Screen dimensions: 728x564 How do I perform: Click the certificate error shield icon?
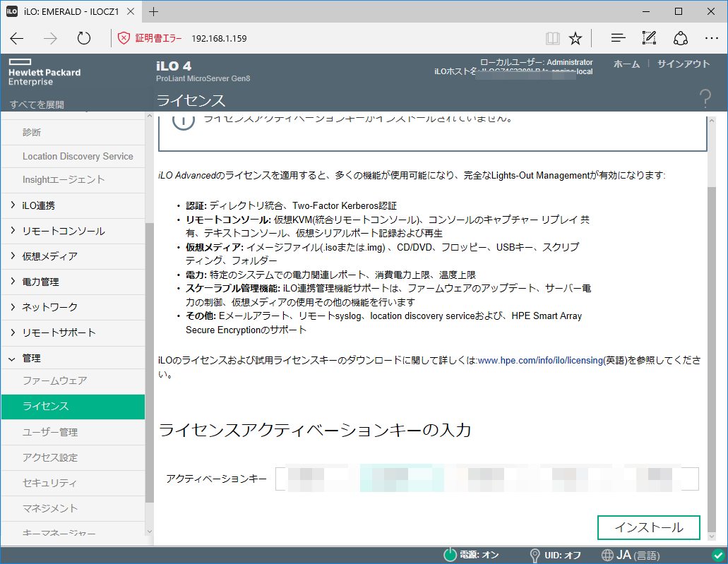[x=124, y=38]
